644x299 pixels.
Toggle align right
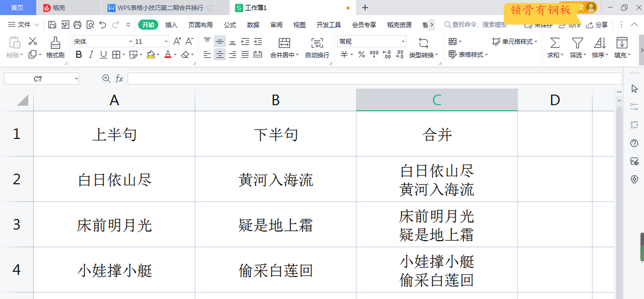232,54
